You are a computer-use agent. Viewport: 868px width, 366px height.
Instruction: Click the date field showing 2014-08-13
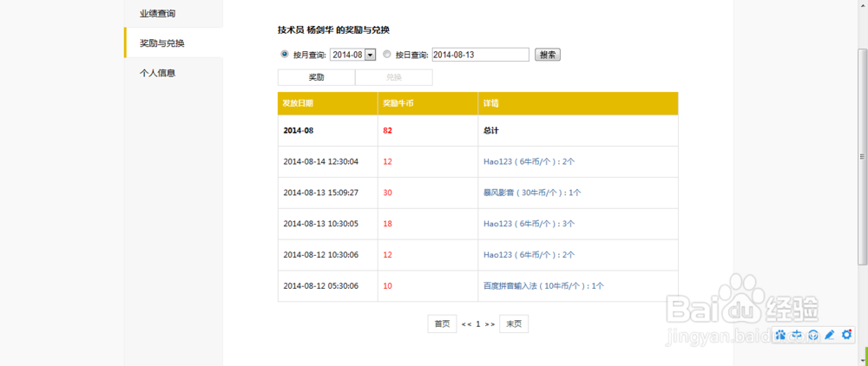(481, 55)
